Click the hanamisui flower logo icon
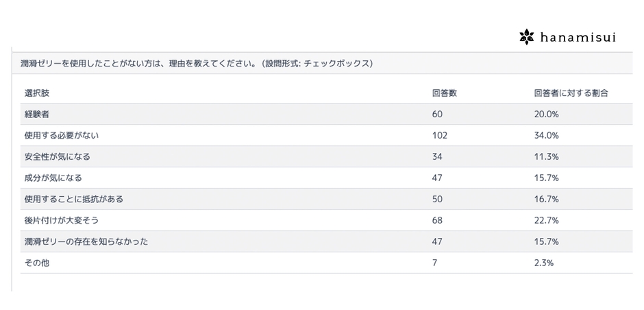 click(525, 37)
